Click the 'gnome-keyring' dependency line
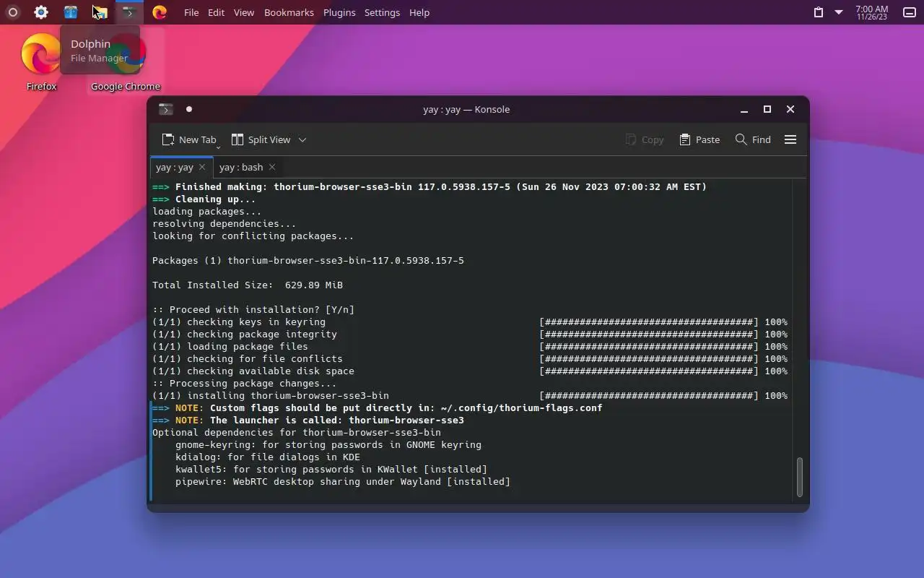The width and height of the screenshot is (924, 578). [328, 445]
